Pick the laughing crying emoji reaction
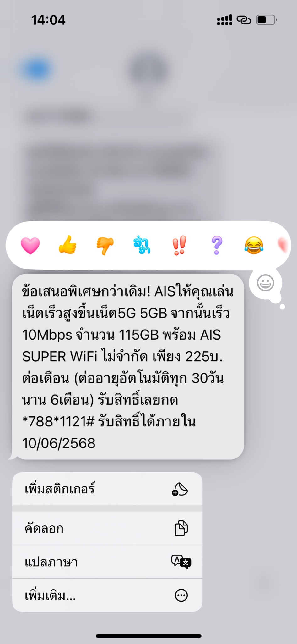This screenshot has width=297, height=644. tap(254, 245)
